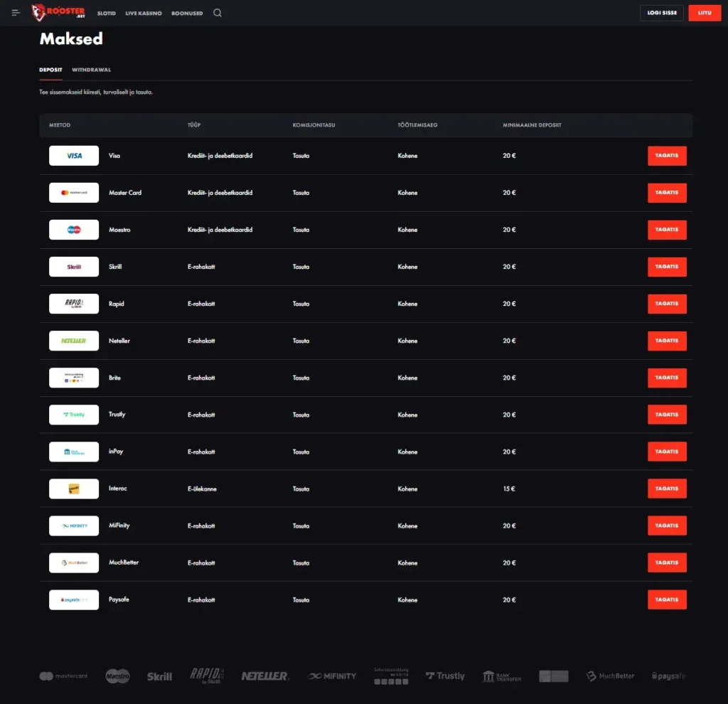Click the Paysafe logo in the table row
Viewport: 728px width, 704px height.
pos(74,599)
